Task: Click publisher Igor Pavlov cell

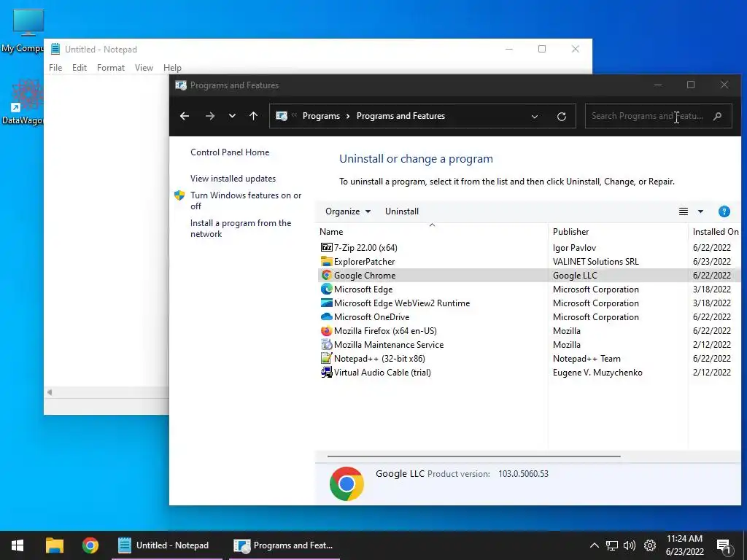Action: click(574, 248)
